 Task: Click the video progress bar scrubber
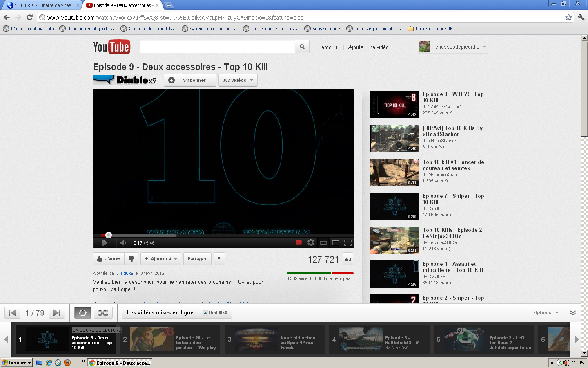click(x=109, y=235)
